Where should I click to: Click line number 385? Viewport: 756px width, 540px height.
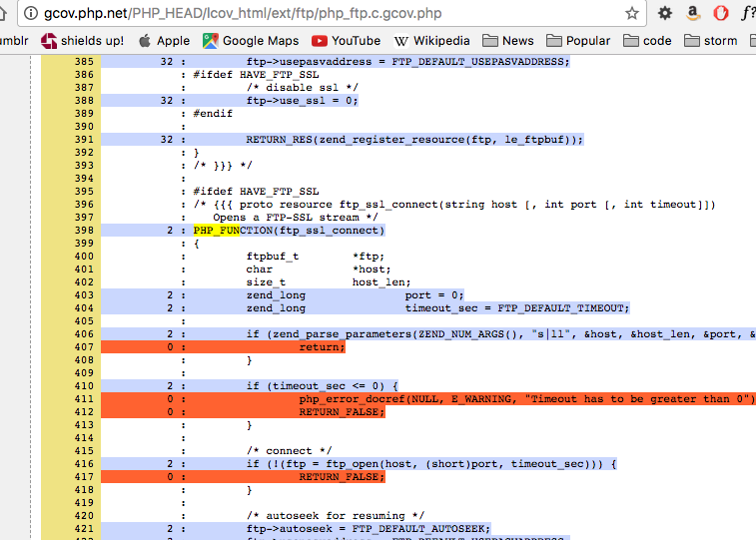pos(84,62)
